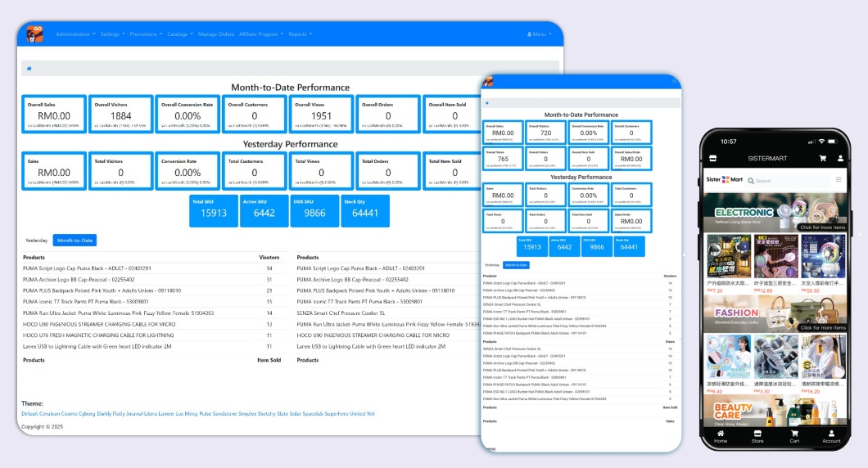Click the Sister Mart logo on phone
Screen dimensions: 868x468
tap(724, 180)
